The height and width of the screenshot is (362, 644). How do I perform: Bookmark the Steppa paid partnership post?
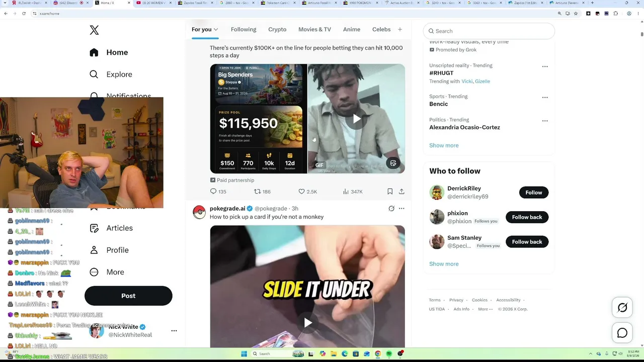[x=390, y=192]
